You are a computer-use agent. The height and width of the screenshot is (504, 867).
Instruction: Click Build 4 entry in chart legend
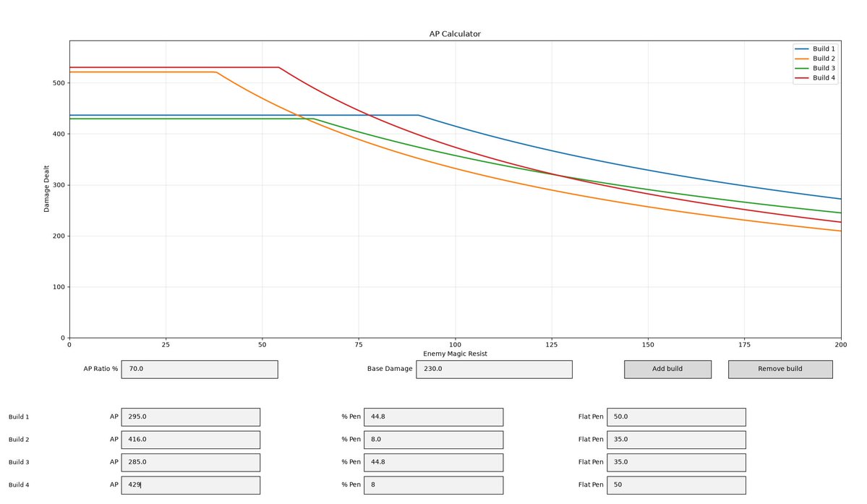pyautogui.click(x=815, y=78)
